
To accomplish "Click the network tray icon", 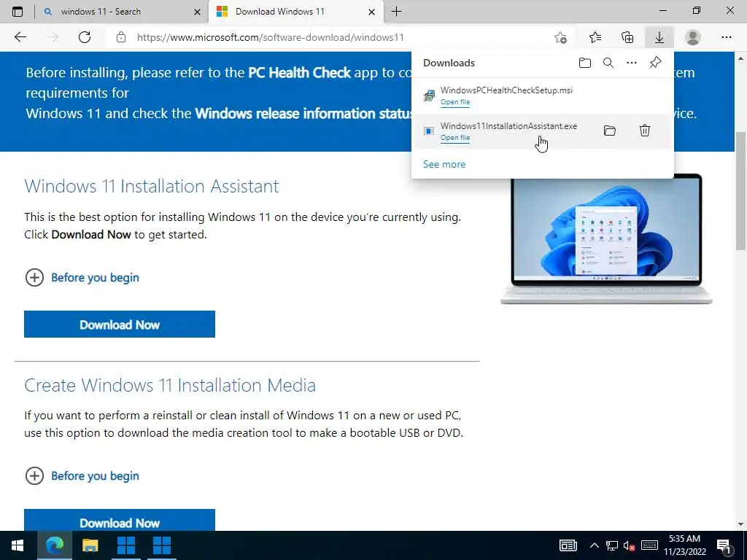I will coord(612,545).
